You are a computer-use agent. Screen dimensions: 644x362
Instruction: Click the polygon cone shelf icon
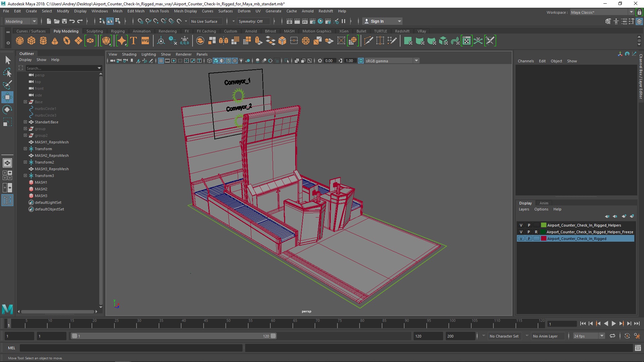55,41
